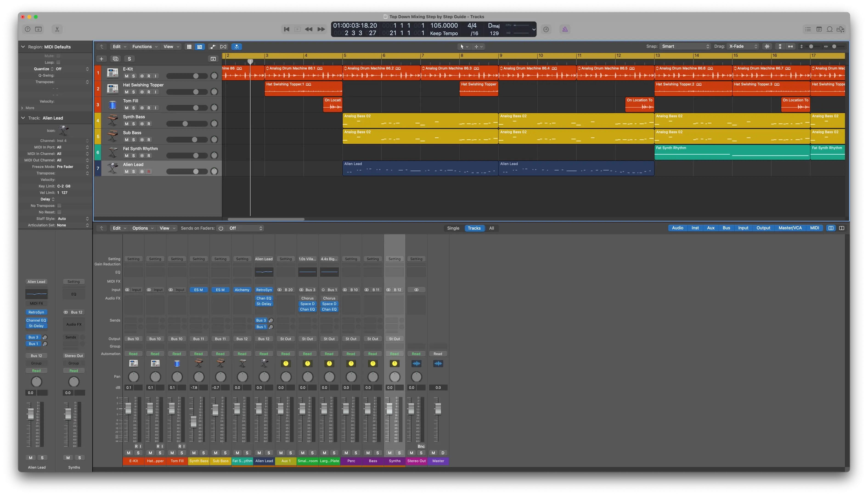The height and width of the screenshot is (496, 868).
Task: Open the Loop Browser
Action: (829, 29)
